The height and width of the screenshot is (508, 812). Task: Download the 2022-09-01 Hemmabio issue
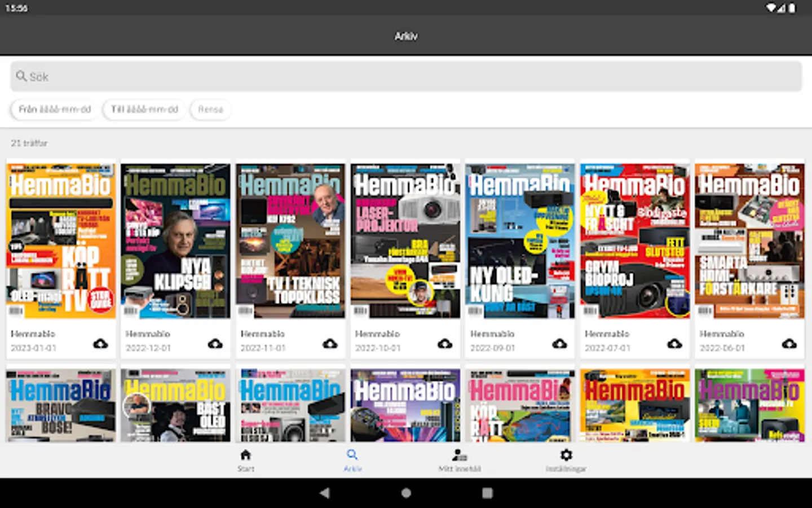coord(559,344)
